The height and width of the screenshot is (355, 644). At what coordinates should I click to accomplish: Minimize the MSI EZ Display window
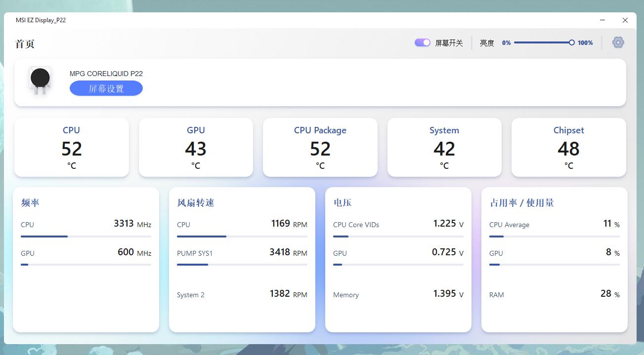click(603, 20)
